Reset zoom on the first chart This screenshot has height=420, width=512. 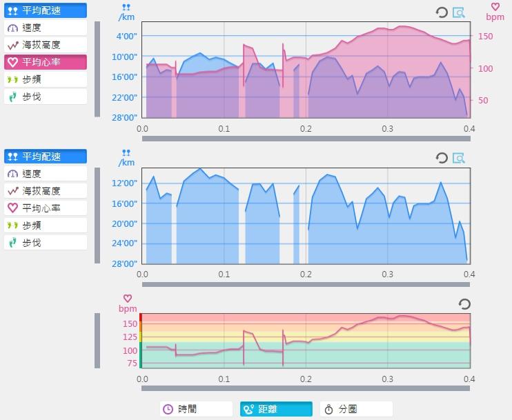click(442, 12)
